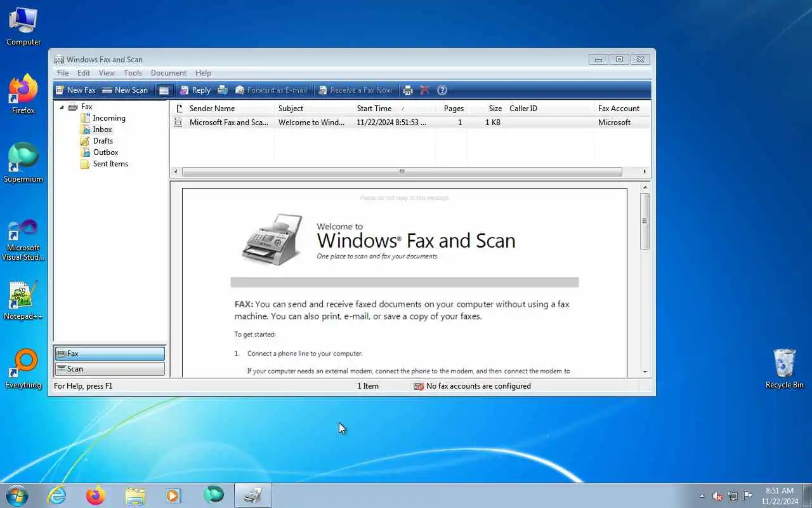
Task: Click the fax list scroll right arrow
Action: coord(645,172)
